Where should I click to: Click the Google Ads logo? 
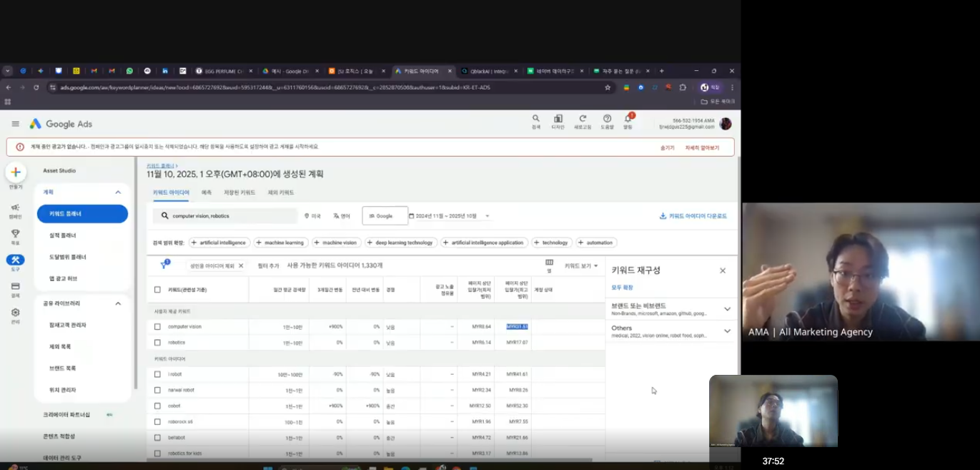(x=61, y=124)
